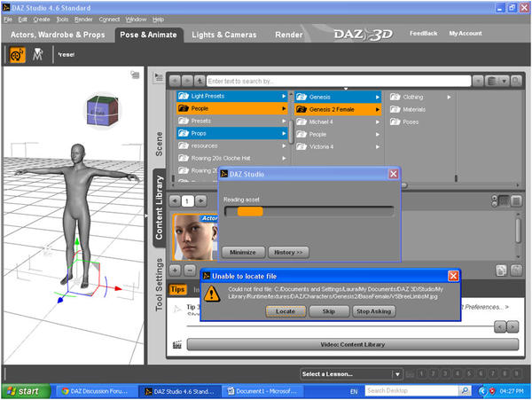
Task: Select the Light Presets folder
Action: coord(232,96)
